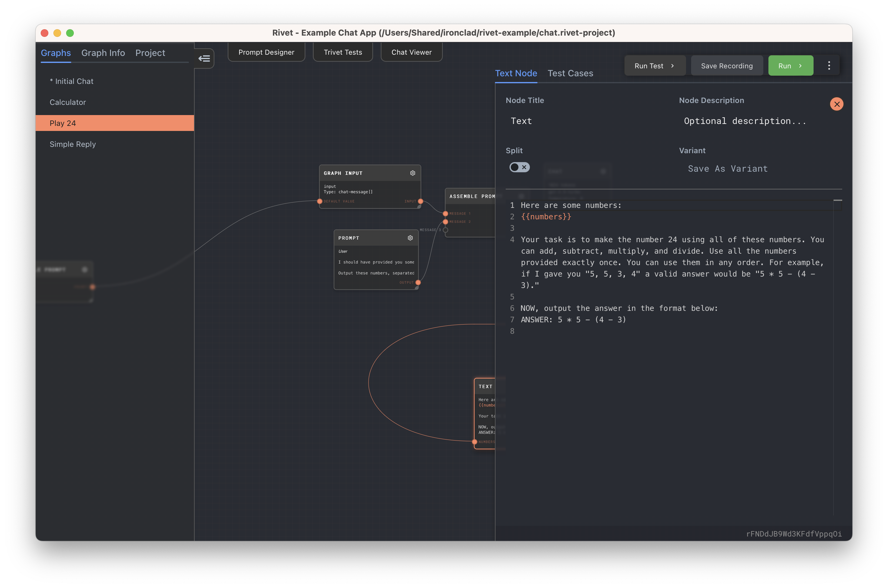Select the Prompt node header
This screenshot has width=888, height=588.
(376, 238)
